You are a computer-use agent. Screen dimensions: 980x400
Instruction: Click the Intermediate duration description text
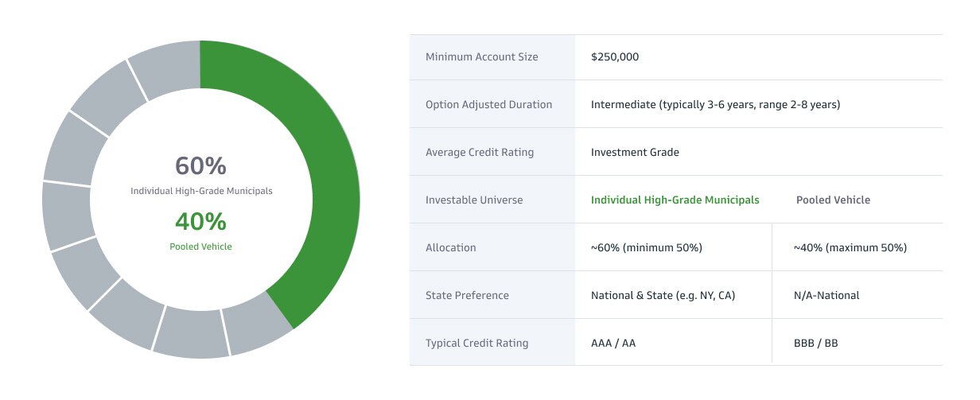pos(715,105)
